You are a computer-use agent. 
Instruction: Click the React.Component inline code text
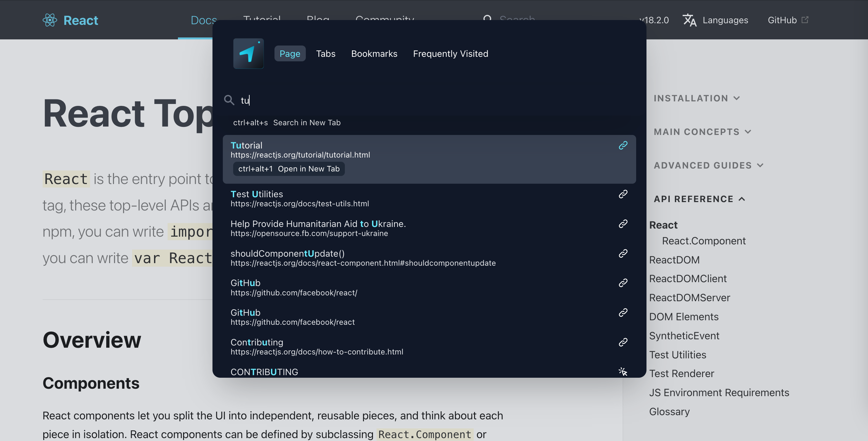[x=425, y=434]
